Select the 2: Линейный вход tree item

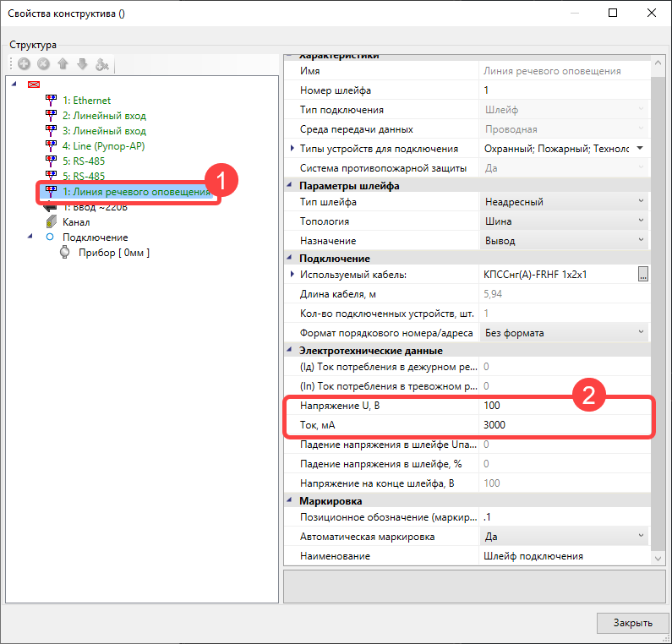click(x=104, y=116)
